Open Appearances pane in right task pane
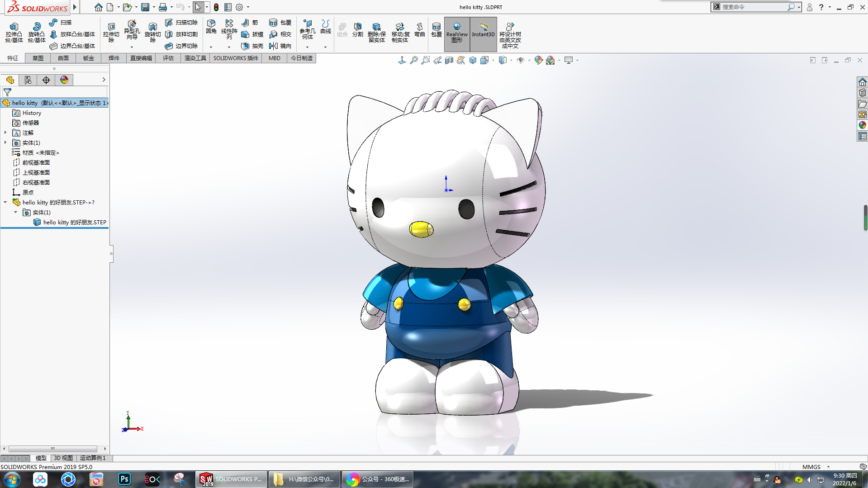The image size is (868, 488). pyautogui.click(x=863, y=125)
